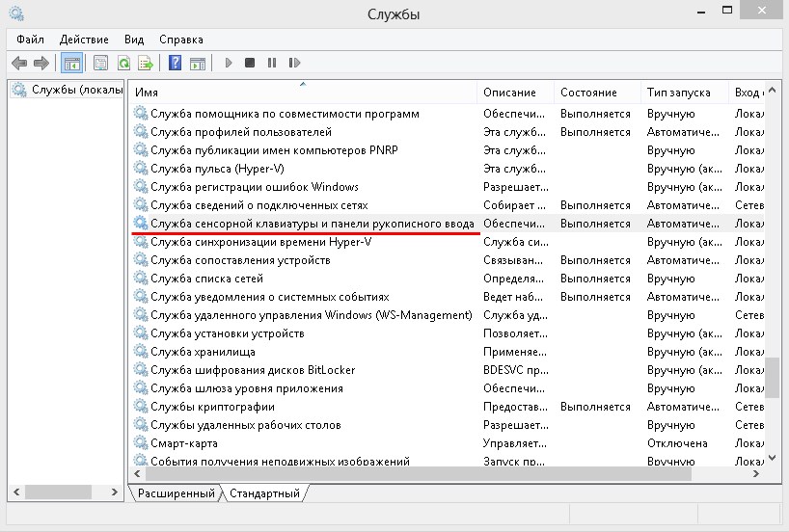Sort by the Состояние column header
Image resolution: width=789 pixels, height=532 pixels.
pyautogui.click(x=597, y=92)
